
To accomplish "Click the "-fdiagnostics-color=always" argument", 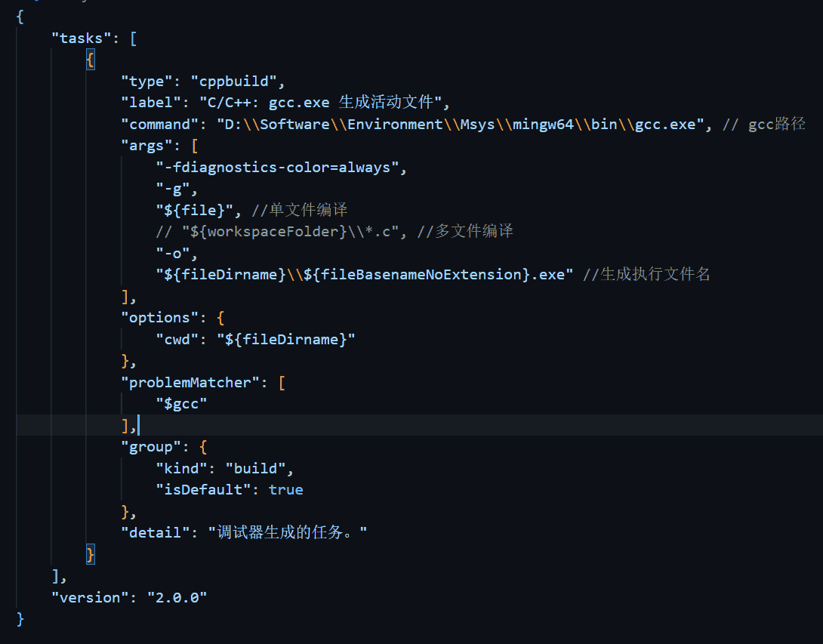I will point(277,168).
